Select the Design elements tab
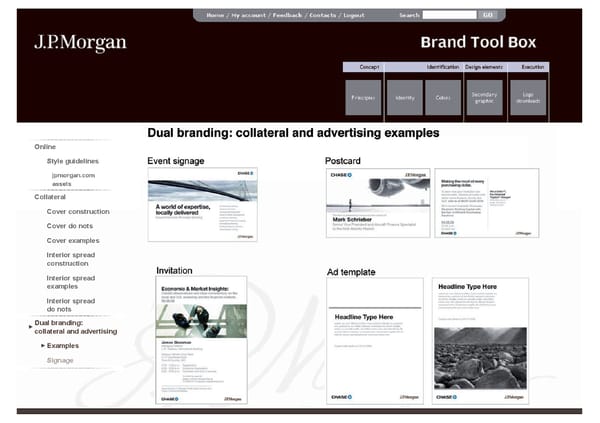The width and height of the screenshot is (600, 423). coord(485,66)
